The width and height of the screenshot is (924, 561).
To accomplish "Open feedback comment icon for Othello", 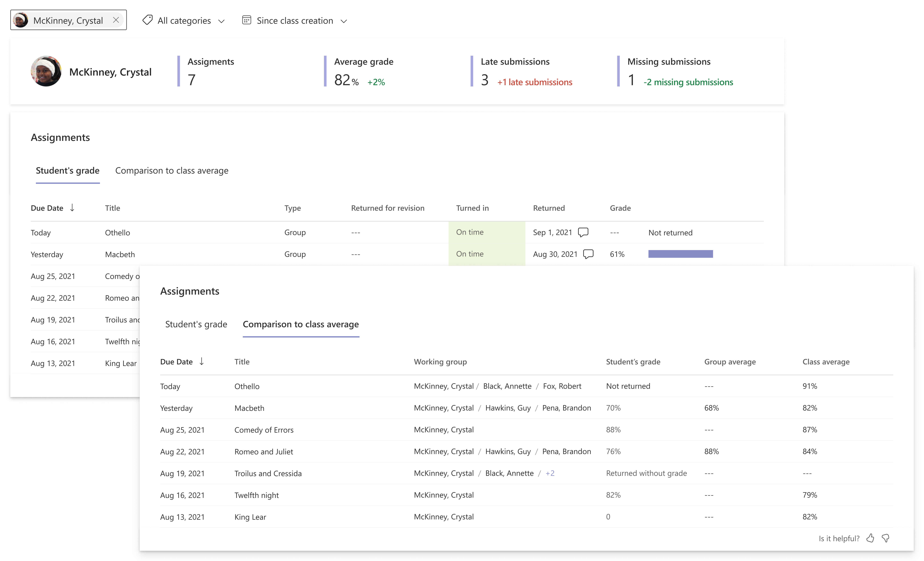I will click(583, 232).
